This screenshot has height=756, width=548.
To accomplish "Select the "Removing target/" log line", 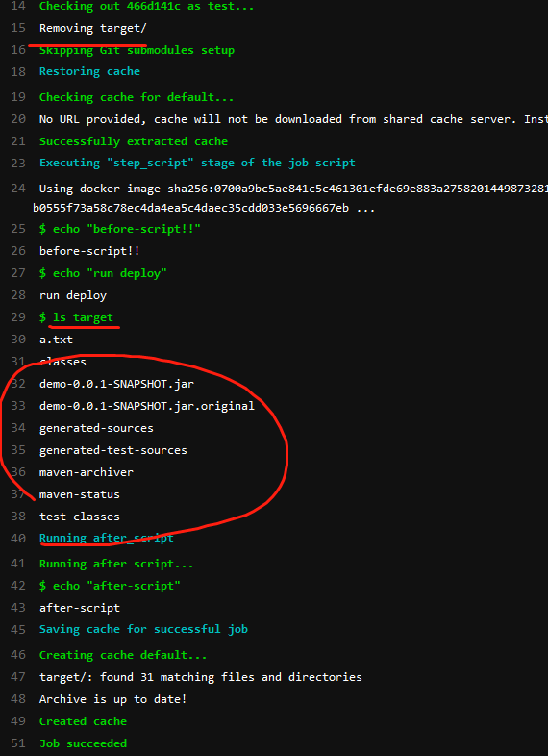I will tap(93, 29).
